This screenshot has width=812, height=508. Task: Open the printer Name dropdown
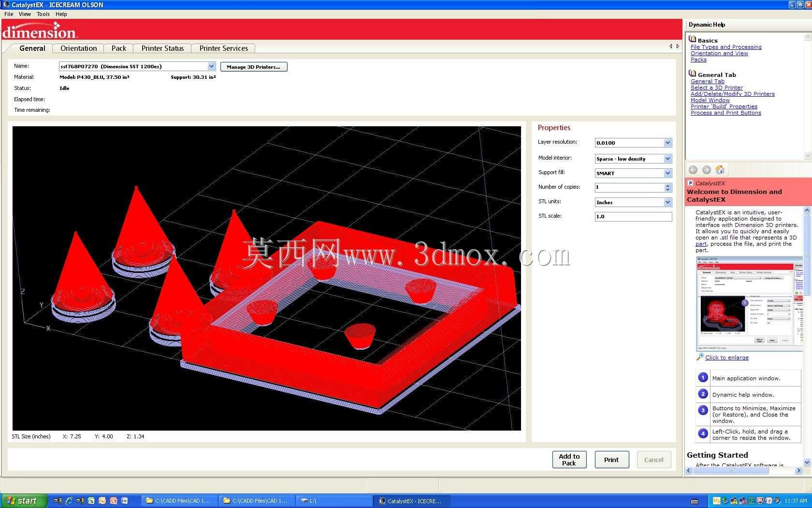point(211,66)
